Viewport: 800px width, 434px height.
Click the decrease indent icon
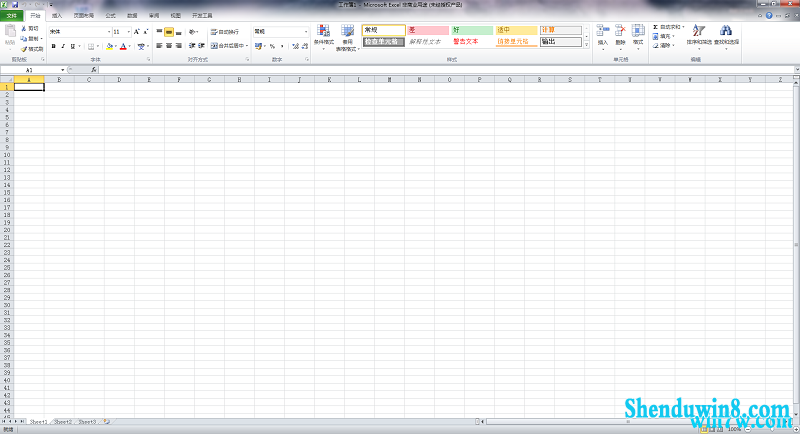(192, 46)
